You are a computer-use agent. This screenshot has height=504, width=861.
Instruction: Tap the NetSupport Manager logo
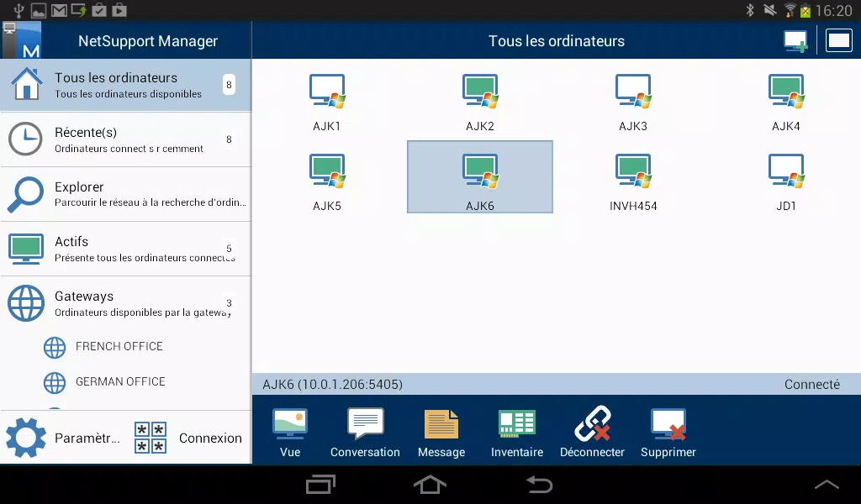point(22,40)
